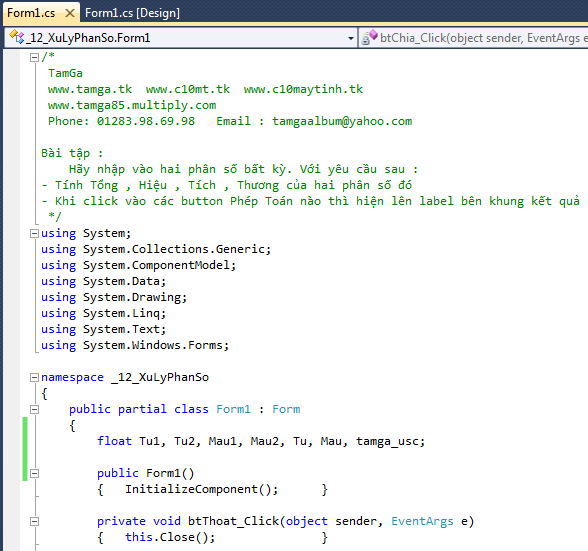Viewport: 588px width, 551px height.
Task: Click the this.Close(); statement
Action: [x=170, y=537]
